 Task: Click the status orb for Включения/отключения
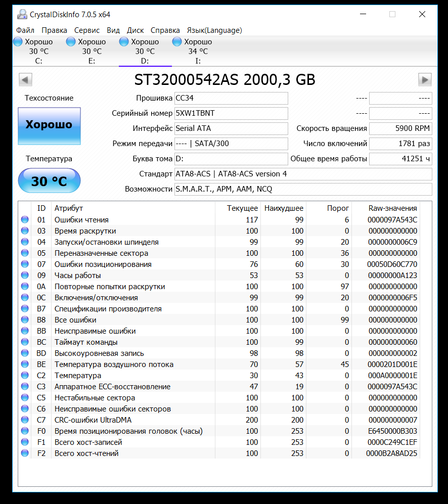point(25,297)
